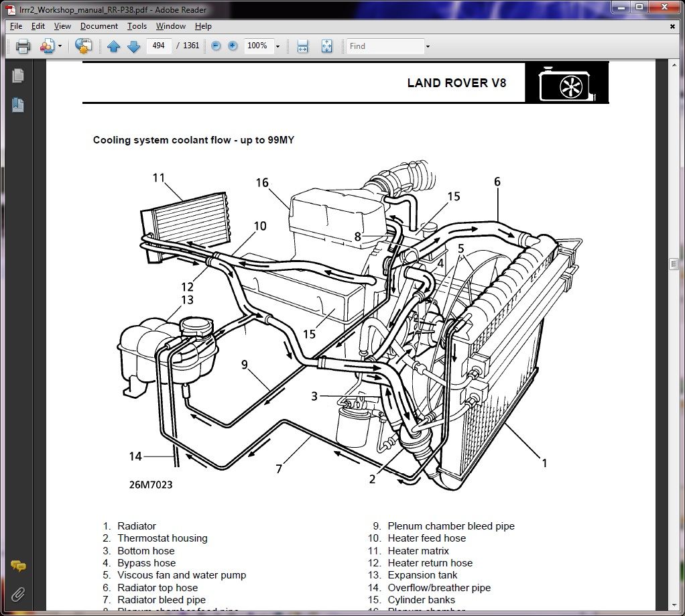The width and height of the screenshot is (685, 616).
Task: Open the Window menu
Action: (x=171, y=26)
